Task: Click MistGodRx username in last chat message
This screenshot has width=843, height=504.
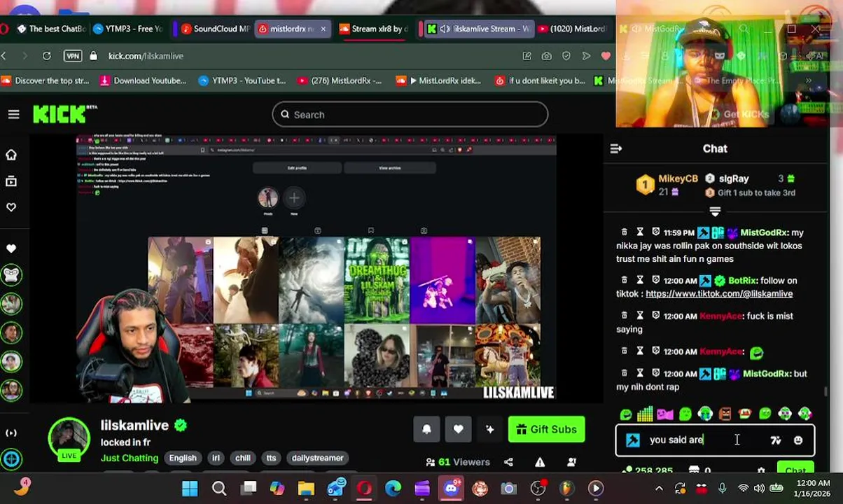Action: coord(765,374)
